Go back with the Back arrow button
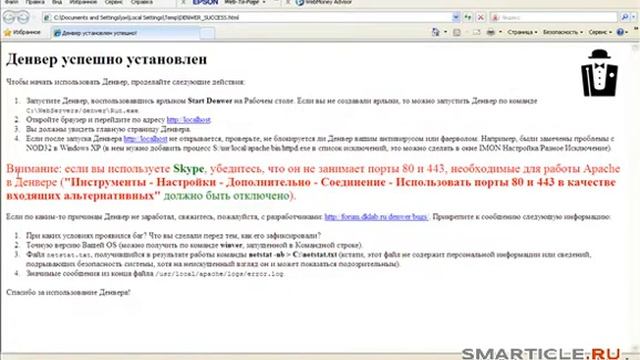This screenshot has height=360, width=640. pos(10,18)
